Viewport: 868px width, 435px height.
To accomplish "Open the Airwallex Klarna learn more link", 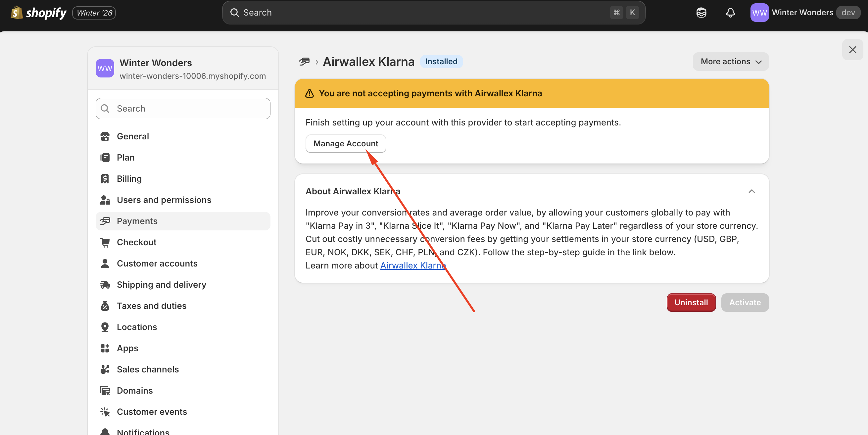I will [412, 266].
